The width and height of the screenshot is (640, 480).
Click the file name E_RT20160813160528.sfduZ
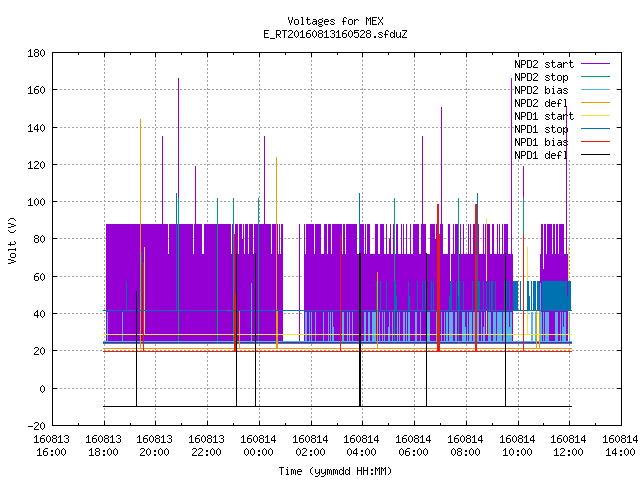[335, 34]
